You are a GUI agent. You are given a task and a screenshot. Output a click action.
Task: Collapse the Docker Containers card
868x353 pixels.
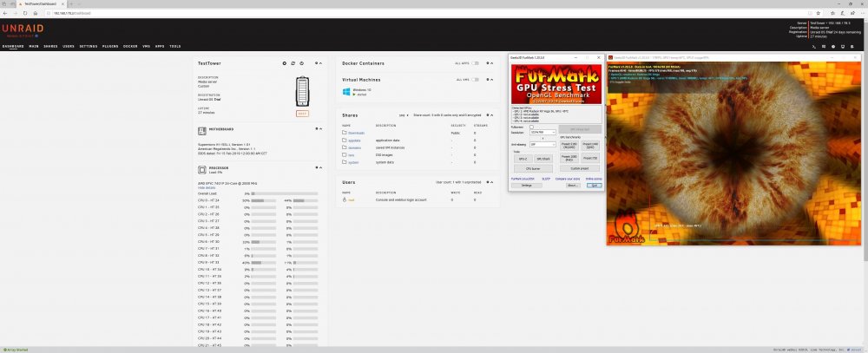click(491, 63)
